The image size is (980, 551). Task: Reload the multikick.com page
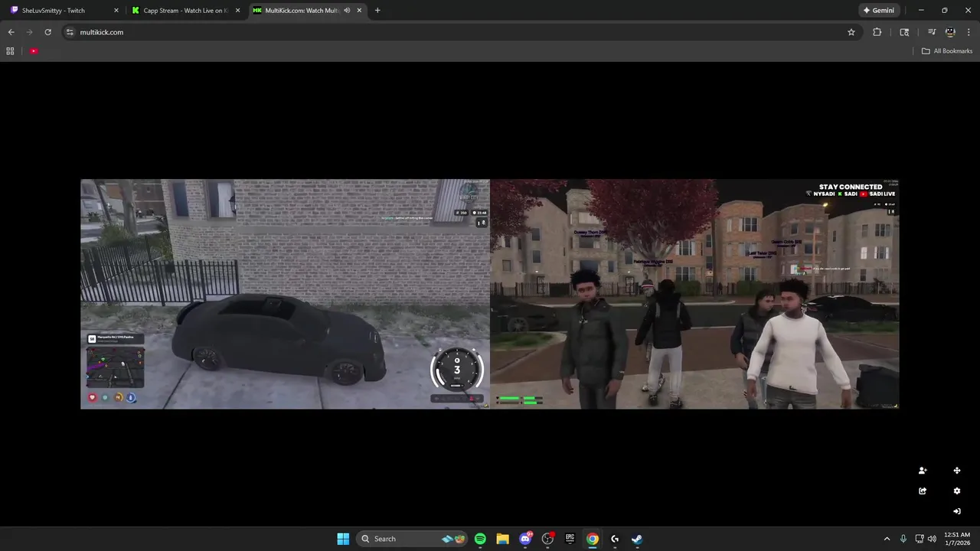(47, 32)
